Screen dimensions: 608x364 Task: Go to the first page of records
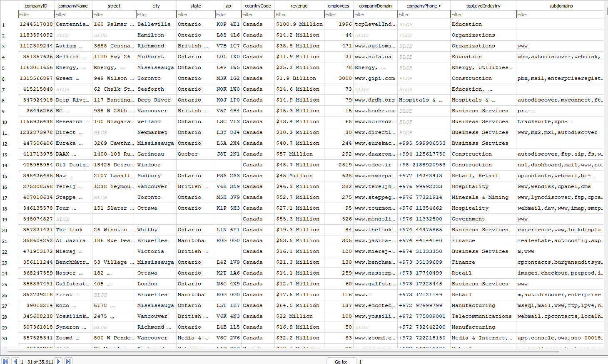(x=5, y=362)
